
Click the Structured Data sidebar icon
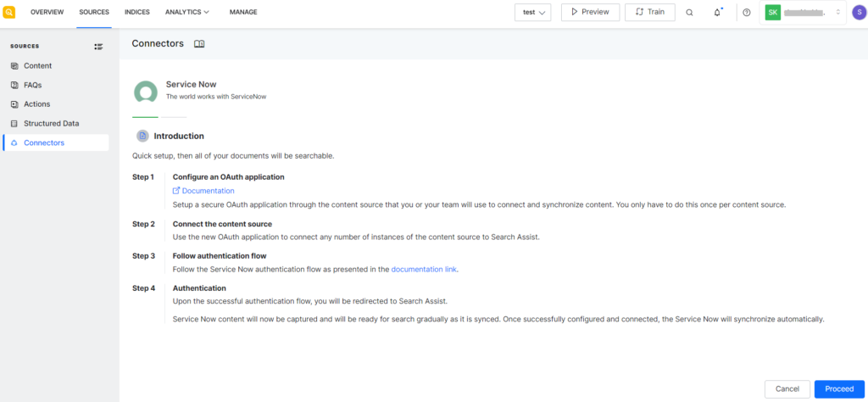click(14, 124)
